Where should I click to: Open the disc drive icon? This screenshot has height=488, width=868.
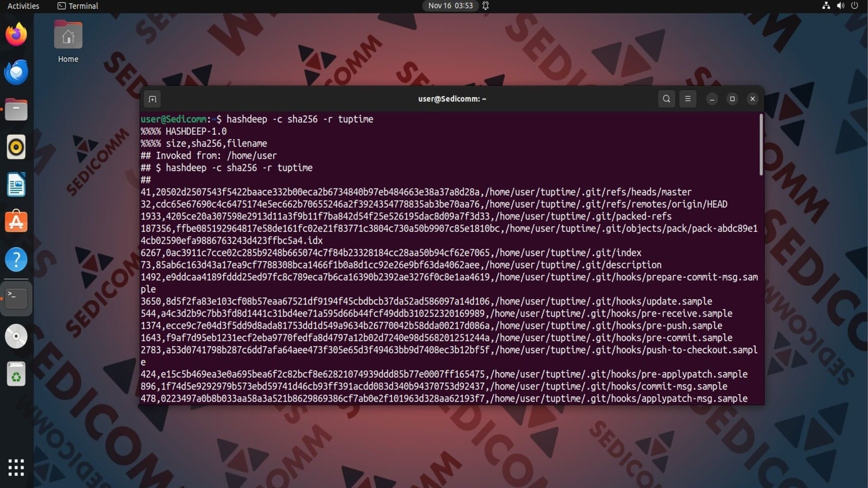tap(16, 337)
